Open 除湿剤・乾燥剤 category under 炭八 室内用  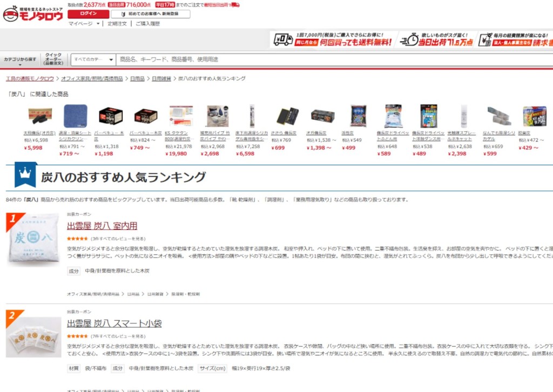pos(186,294)
